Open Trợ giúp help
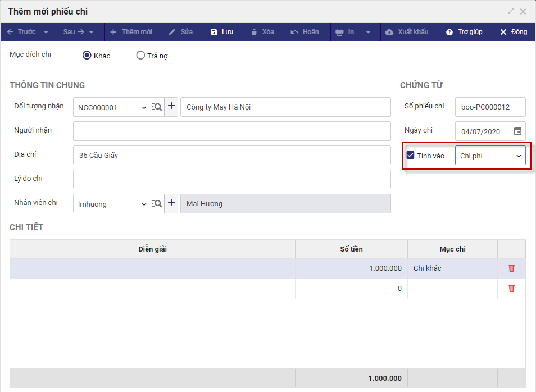This screenshot has width=536, height=392. [x=464, y=32]
